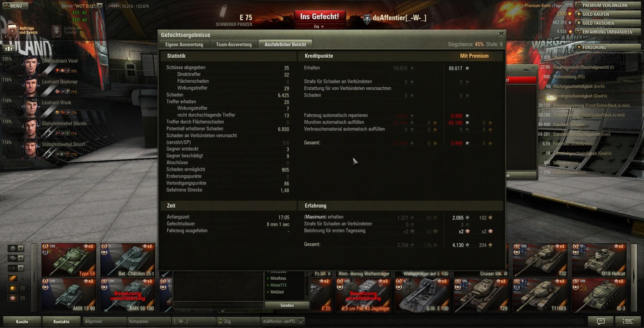
Task: Click Leutnant Wenk's crew portrait
Action: pyautogui.click(x=31, y=107)
